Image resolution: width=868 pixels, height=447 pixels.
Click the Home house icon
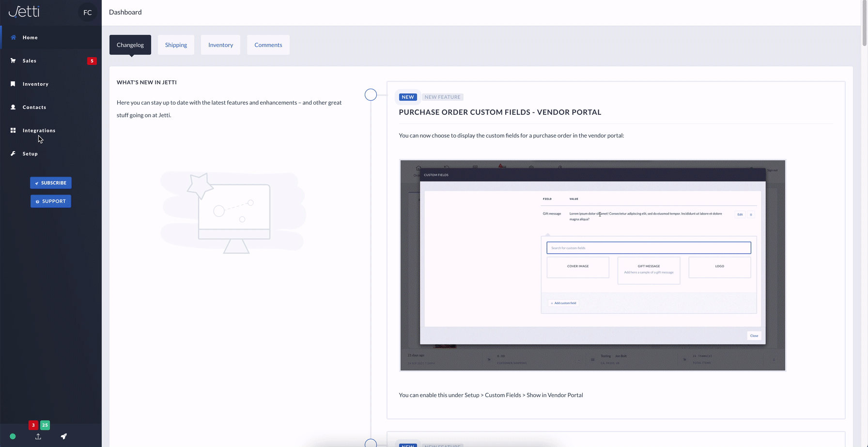pyautogui.click(x=13, y=37)
